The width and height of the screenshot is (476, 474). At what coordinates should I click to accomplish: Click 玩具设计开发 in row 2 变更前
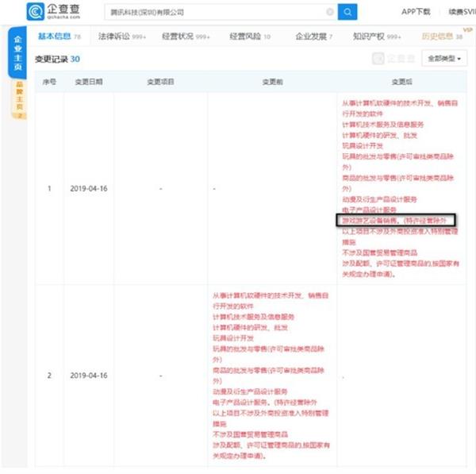coord(233,338)
